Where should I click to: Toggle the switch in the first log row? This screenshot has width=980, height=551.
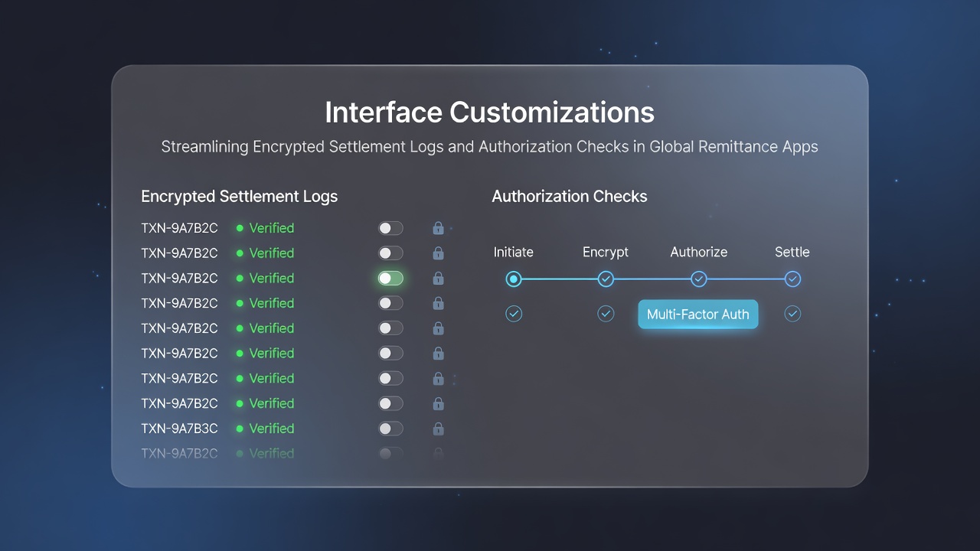coord(390,228)
